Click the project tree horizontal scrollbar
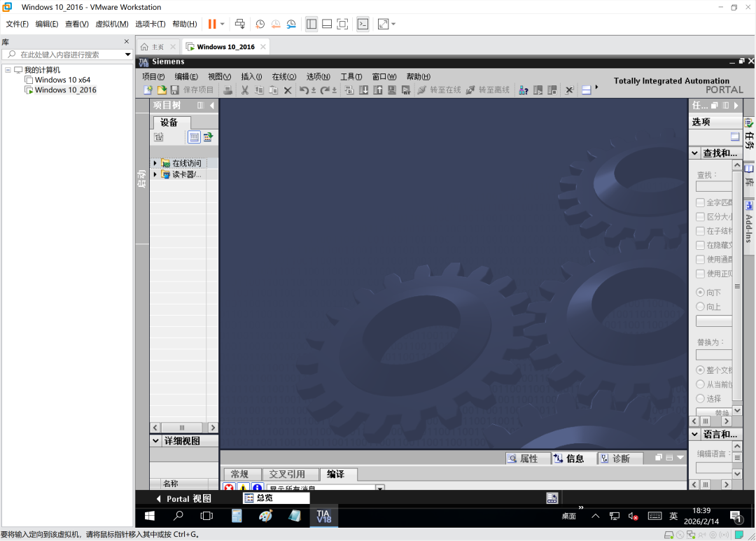The width and height of the screenshot is (756, 541). point(183,428)
